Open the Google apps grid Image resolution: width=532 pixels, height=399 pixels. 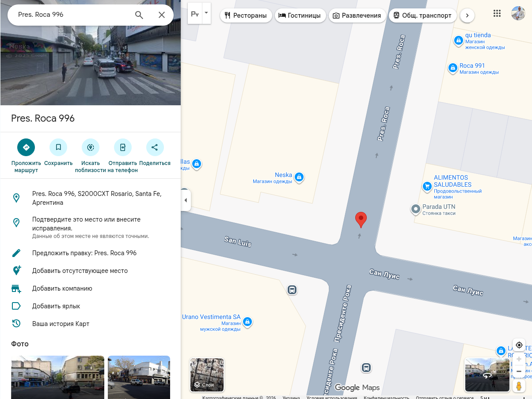point(497,13)
